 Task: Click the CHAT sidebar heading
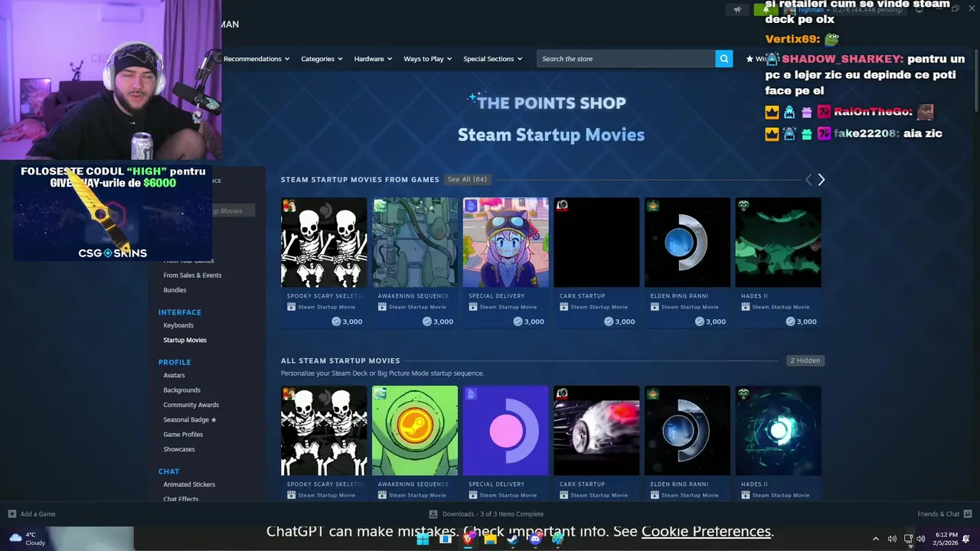[168, 471]
